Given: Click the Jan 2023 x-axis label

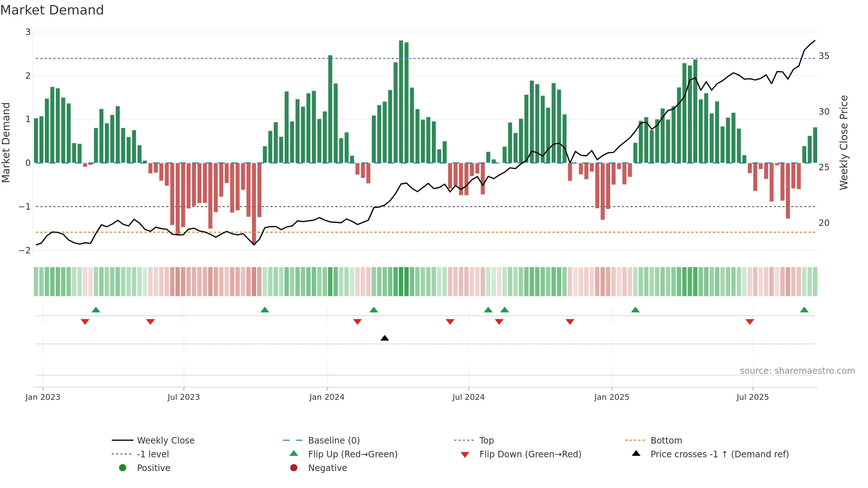Looking at the screenshot, I should (43, 397).
